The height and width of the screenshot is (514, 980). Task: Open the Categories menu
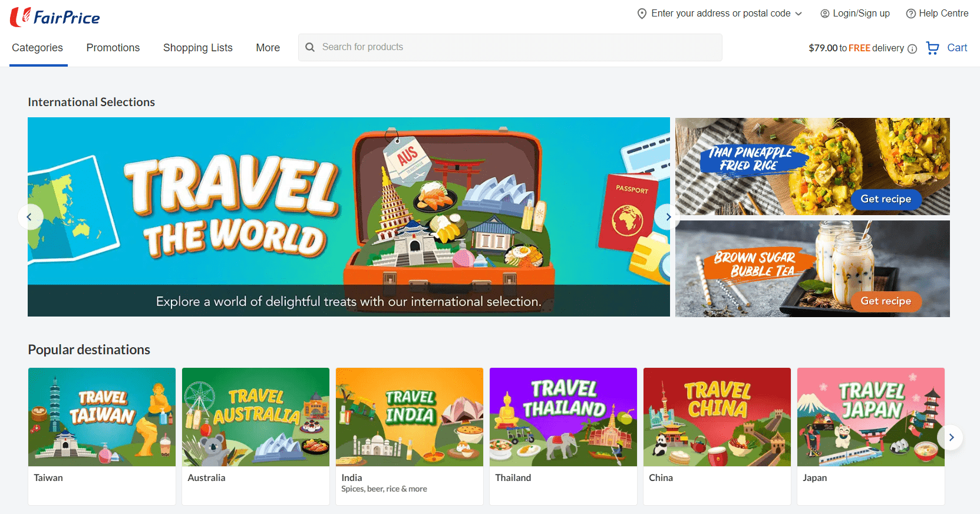point(37,48)
